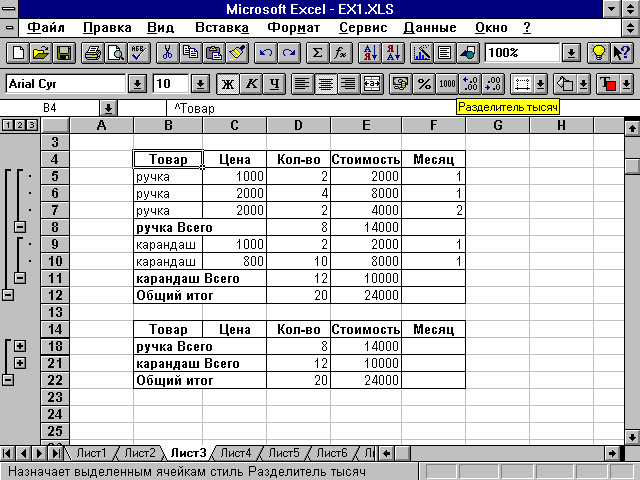Sort ascending with the A-Я arrow icon
Image resolution: width=640 pixels, height=480 pixels.
pyautogui.click(x=369, y=53)
